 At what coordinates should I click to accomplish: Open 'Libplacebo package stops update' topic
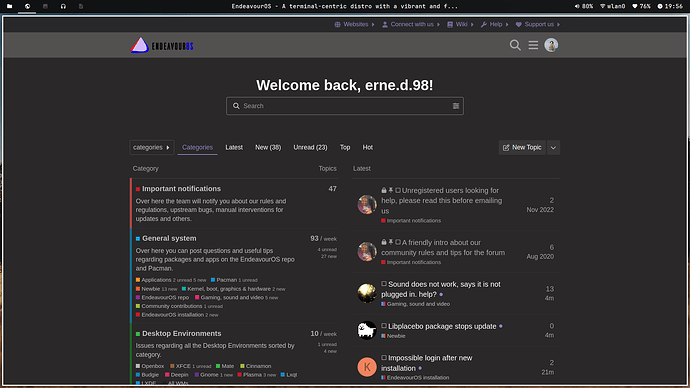tap(442, 326)
